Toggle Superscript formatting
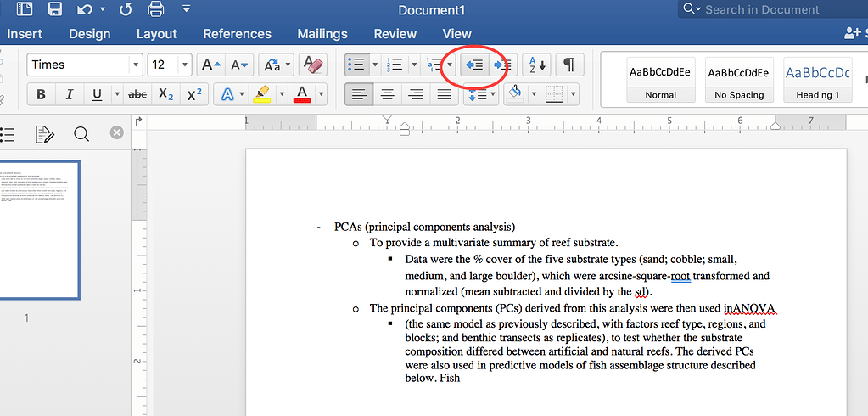Screen dimensions: 868x416 pos(194,95)
